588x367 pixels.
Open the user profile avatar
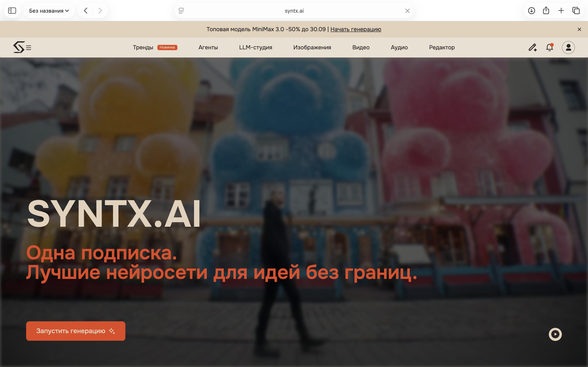[568, 47]
